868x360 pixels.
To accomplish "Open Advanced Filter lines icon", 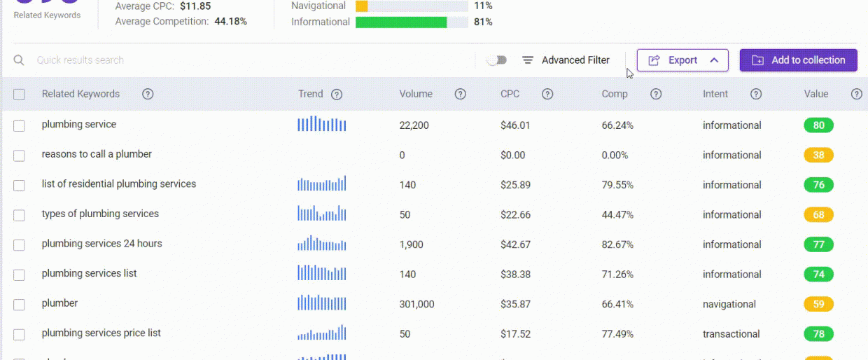I will point(528,60).
